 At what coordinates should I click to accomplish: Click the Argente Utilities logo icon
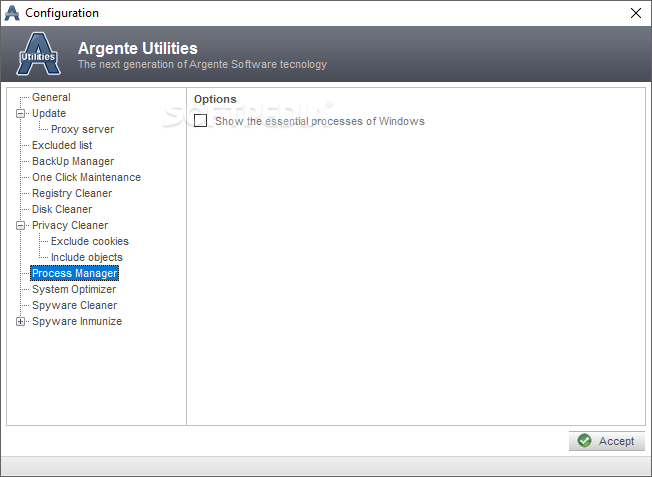39,54
